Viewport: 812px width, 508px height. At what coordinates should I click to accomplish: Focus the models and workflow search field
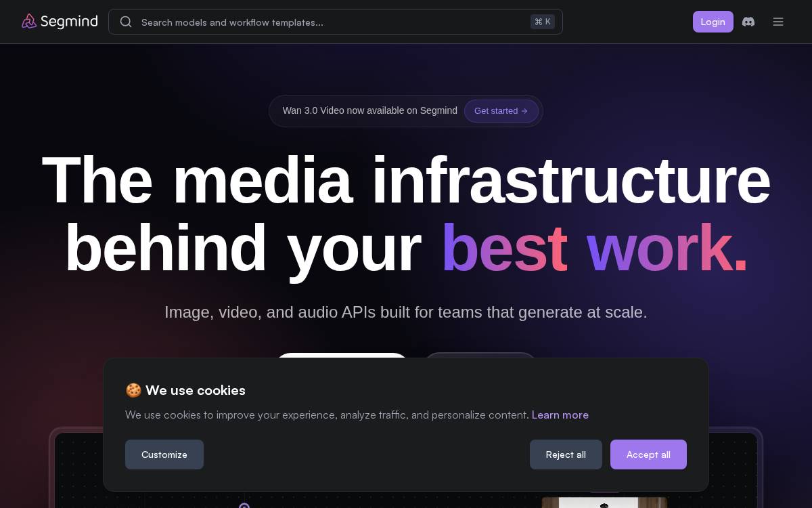point(336,22)
